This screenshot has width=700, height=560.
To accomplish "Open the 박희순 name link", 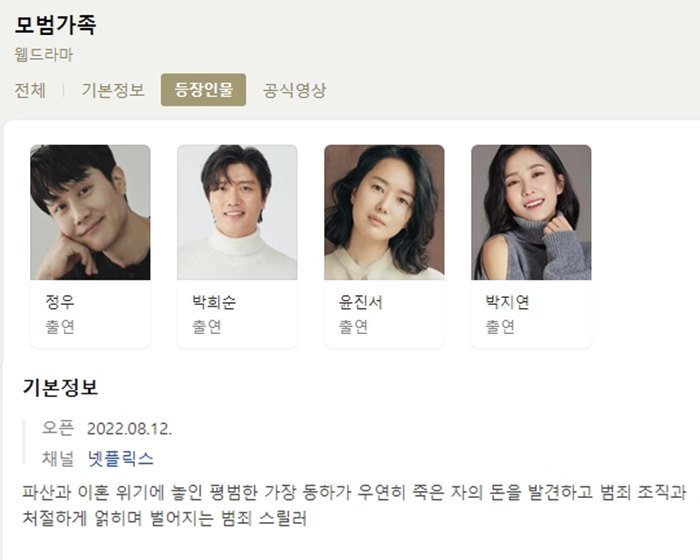I will [x=214, y=302].
